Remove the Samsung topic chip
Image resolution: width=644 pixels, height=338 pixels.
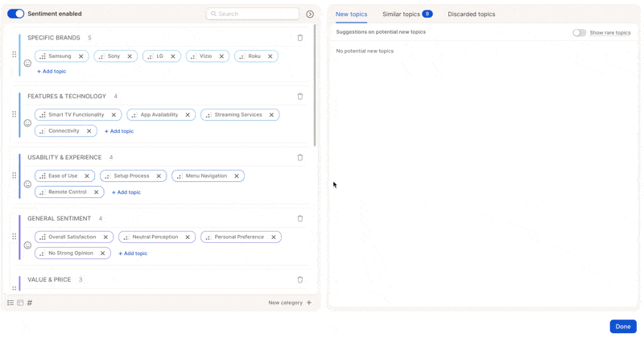[x=81, y=56]
